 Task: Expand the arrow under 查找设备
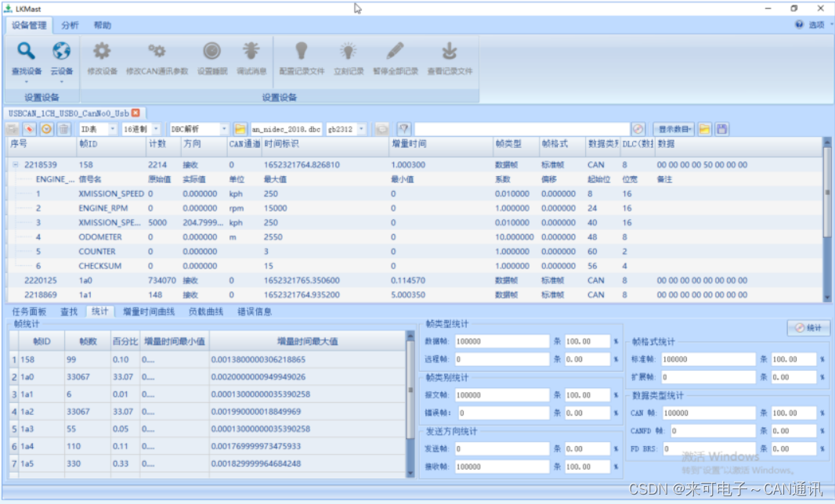[26, 81]
